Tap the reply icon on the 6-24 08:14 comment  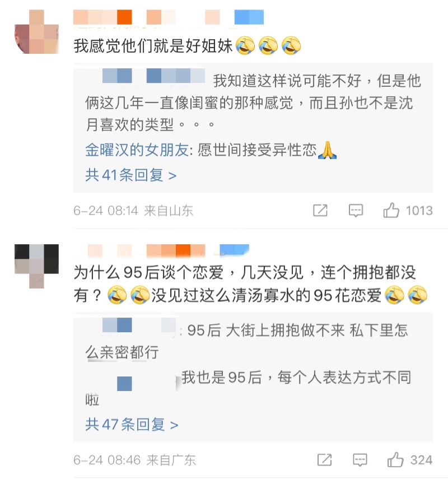tap(356, 211)
